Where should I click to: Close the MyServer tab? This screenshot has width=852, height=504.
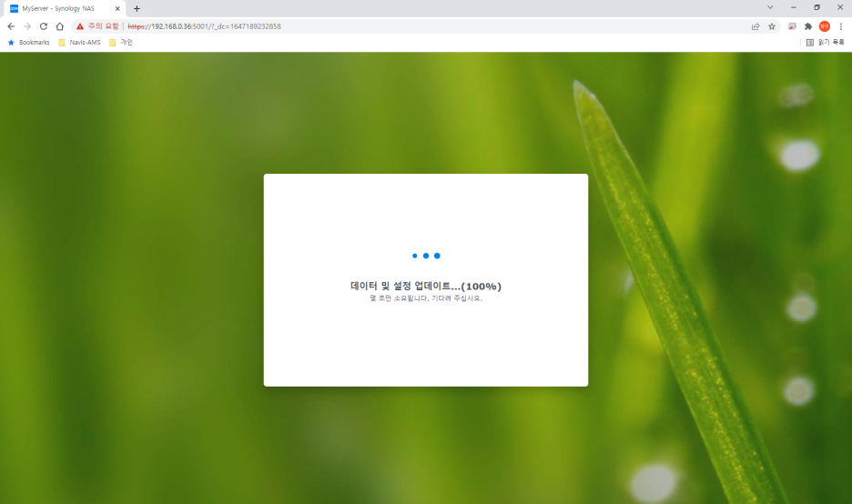coord(117,9)
